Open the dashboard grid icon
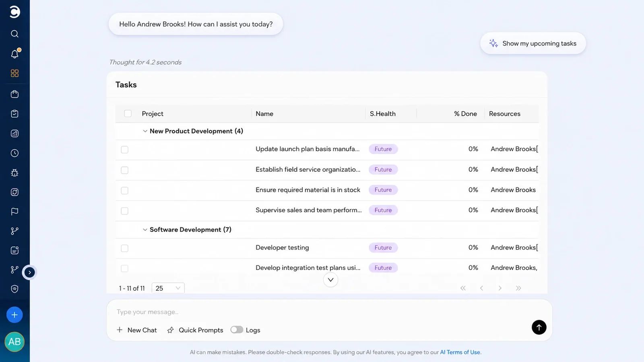The image size is (644, 362). [x=14, y=73]
